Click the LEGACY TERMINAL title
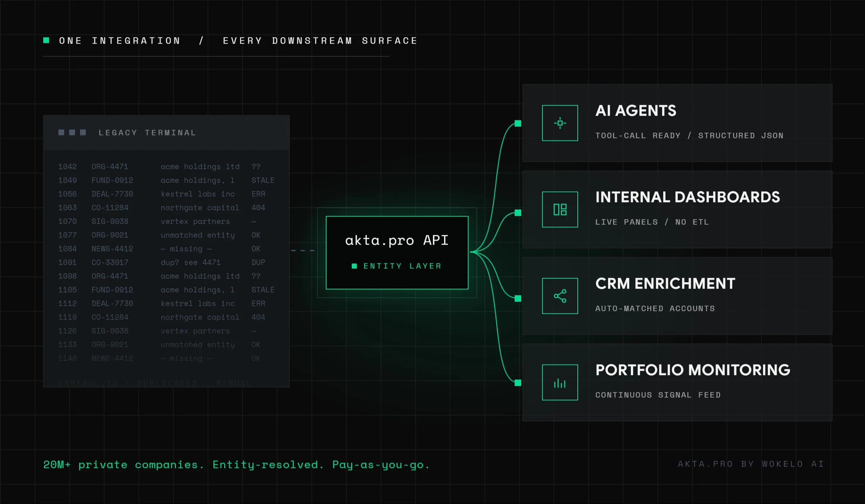 point(147,133)
